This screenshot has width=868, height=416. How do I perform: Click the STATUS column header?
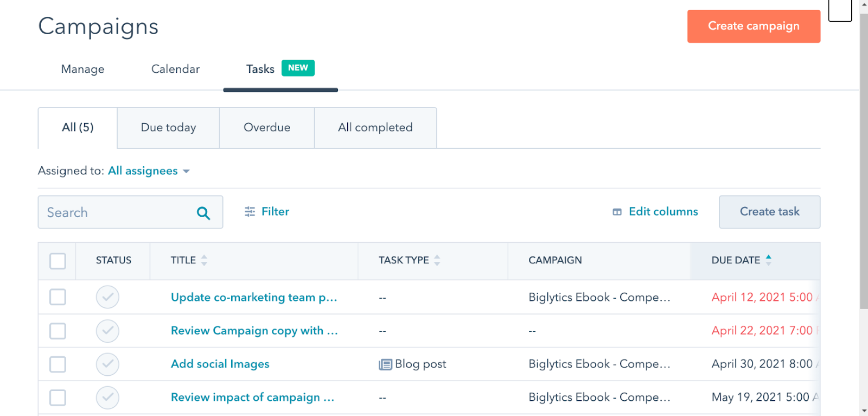click(x=113, y=260)
